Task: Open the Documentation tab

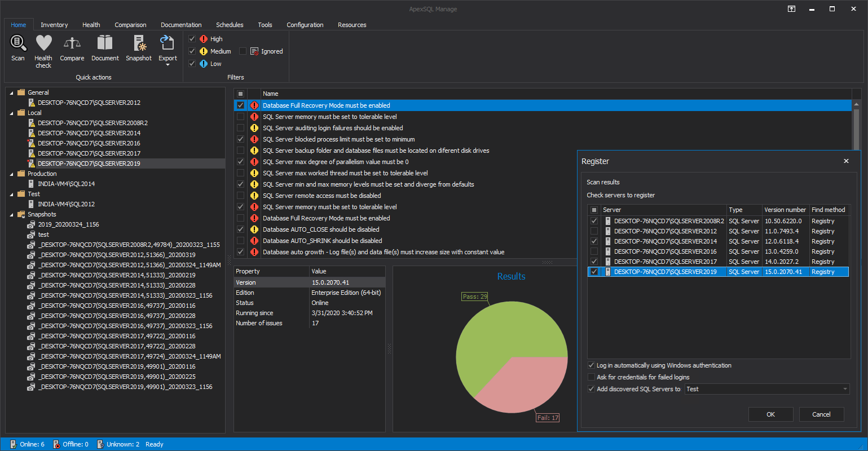Action: click(x=181, y=25)
